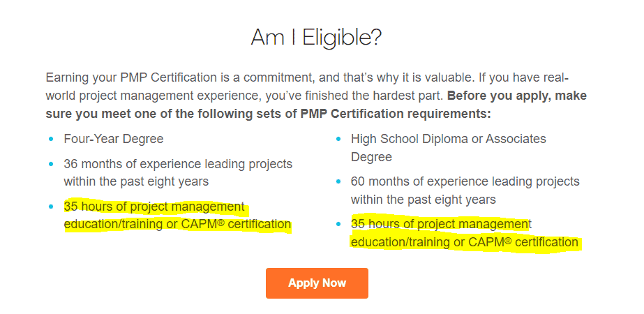
Task: Click the "Earning your PMP Certification" intro sentence
Action: click(131, 77)
